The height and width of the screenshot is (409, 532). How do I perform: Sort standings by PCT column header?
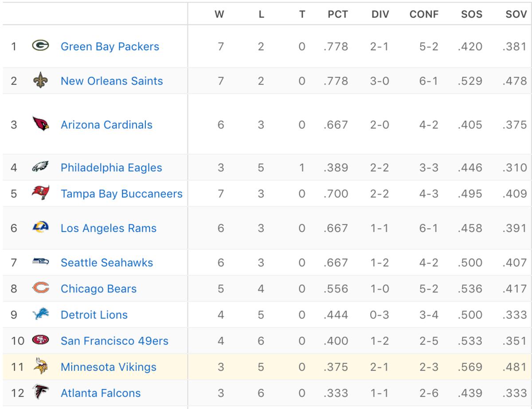pos(337,14)
